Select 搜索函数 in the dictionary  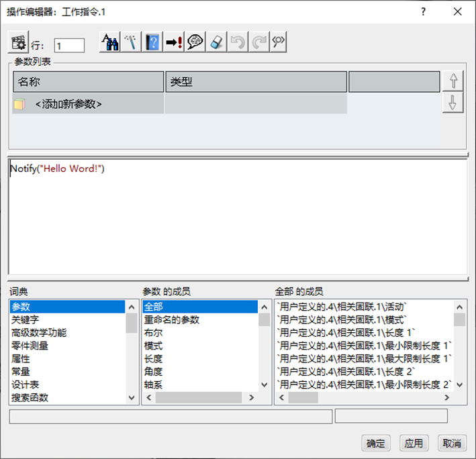67,398
